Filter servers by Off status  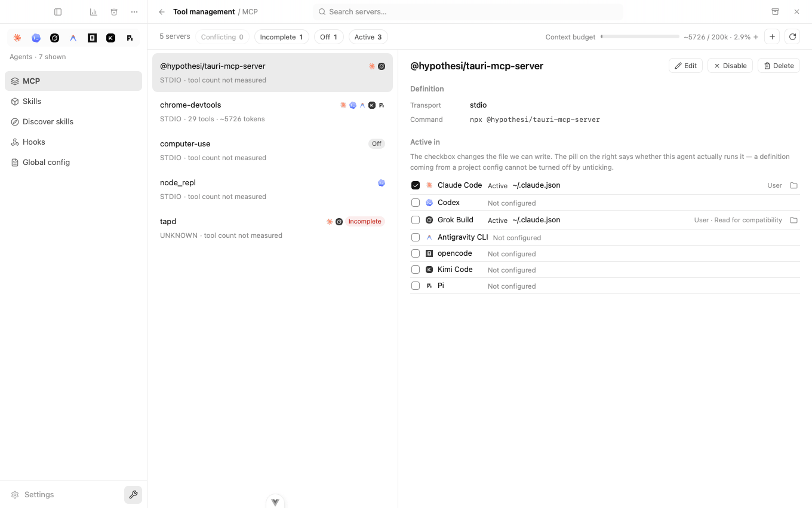329,37
